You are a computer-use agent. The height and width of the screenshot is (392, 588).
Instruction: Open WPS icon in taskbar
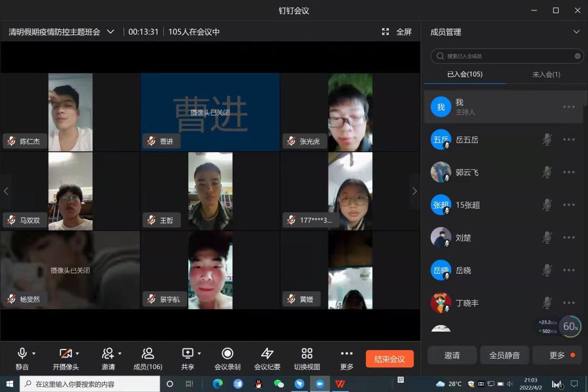click(340, 384)
